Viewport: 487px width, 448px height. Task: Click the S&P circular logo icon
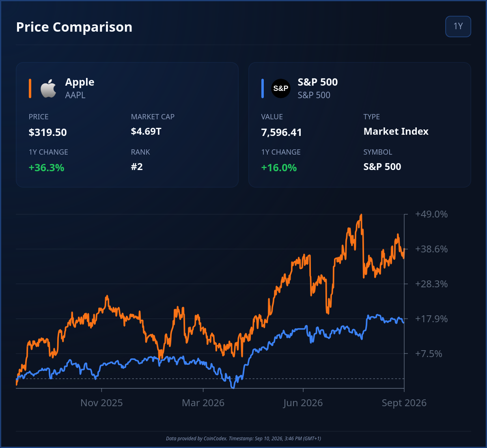pos(281,88)
